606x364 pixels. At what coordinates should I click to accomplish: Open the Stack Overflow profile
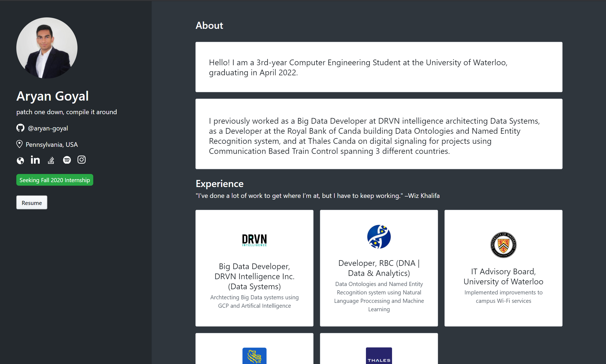point(51,160)
